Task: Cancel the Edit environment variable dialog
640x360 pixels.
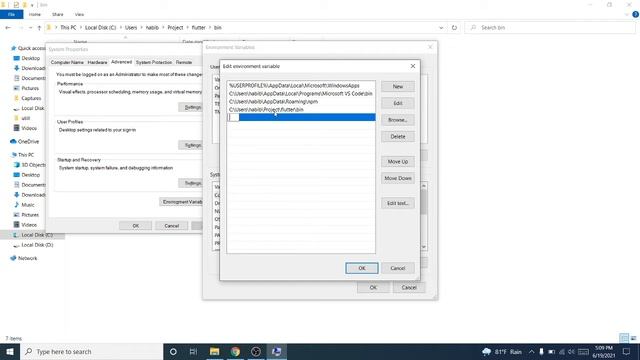Action: pos(398,268)
